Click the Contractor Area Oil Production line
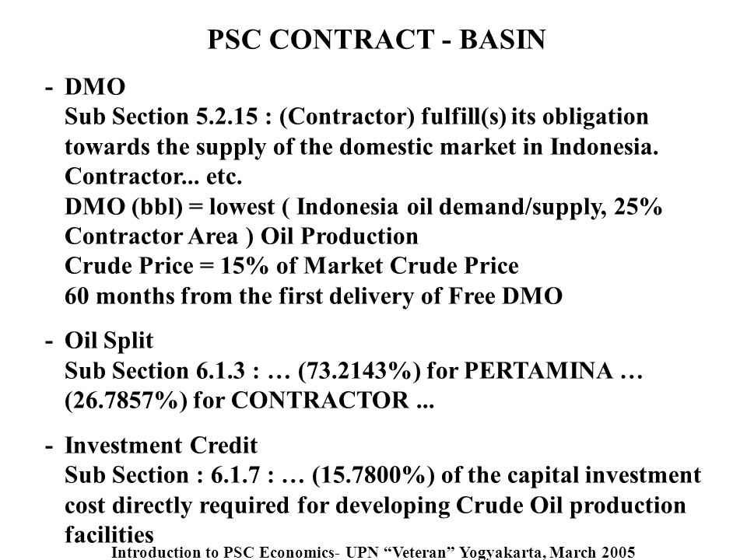 (241, 236)
